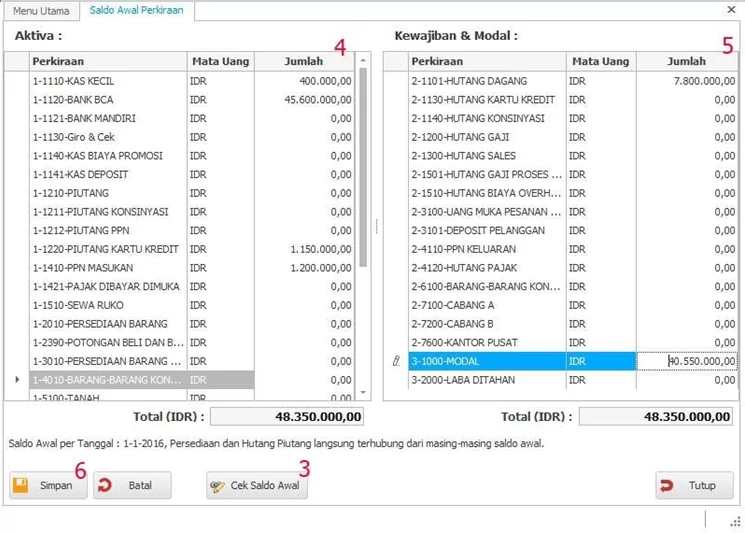Viewport: 745px width, 533px height.
Task: Click the Simpan floppy disk icon
Action: click(21, 486)
